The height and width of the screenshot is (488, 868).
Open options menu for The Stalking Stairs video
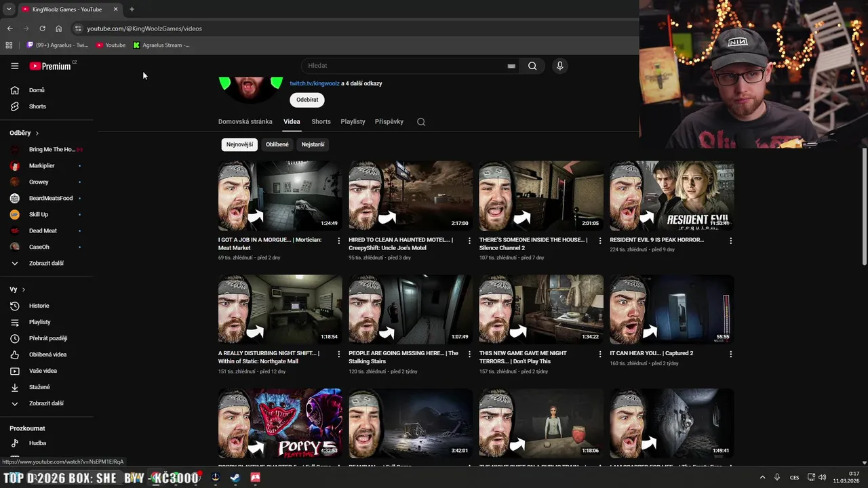click(x=469, y=354)
